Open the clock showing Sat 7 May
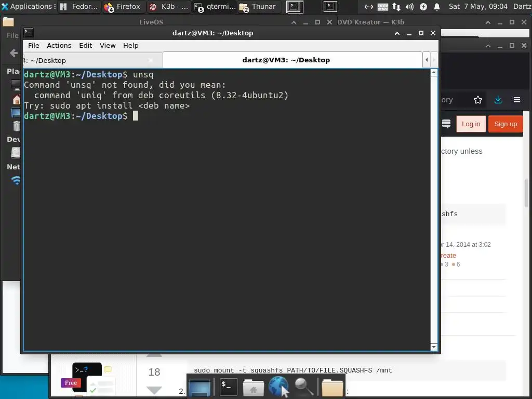 (478, 6)
